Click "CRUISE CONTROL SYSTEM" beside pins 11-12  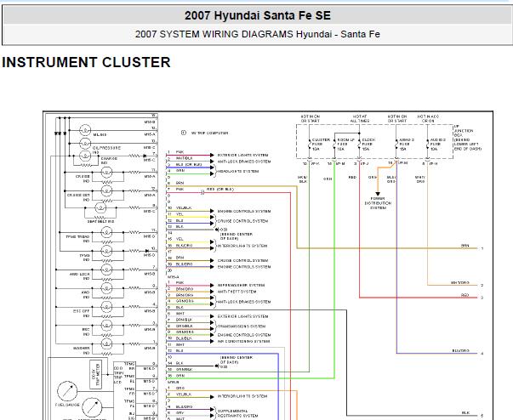click(242, 221)
